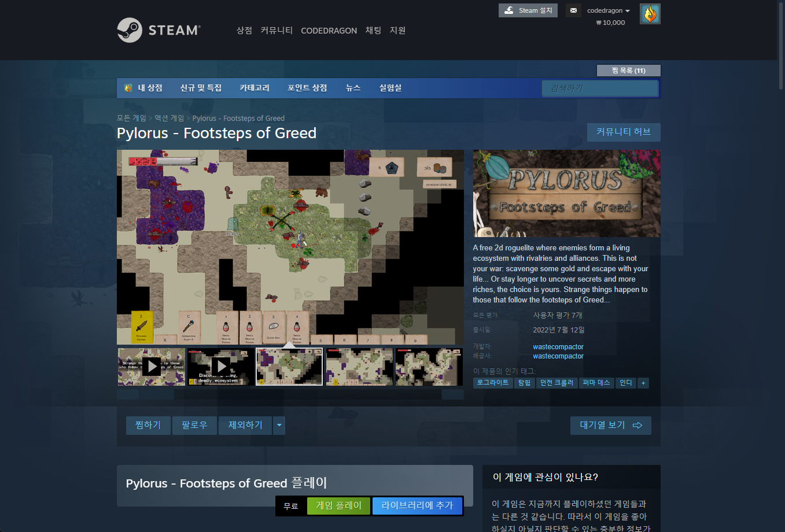Click the developer wastecompactor link
The width and height of the screenshot is (785, 532).
coord(558,347)
